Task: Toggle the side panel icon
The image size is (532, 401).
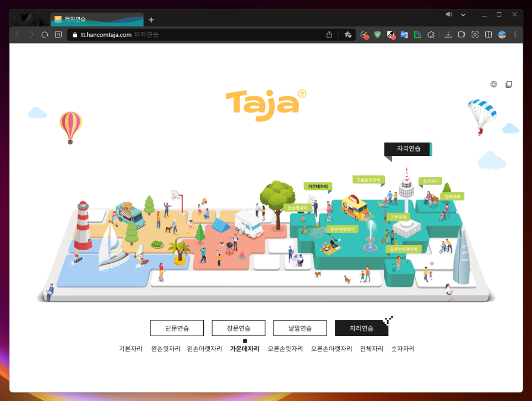Action: point(488,34)
